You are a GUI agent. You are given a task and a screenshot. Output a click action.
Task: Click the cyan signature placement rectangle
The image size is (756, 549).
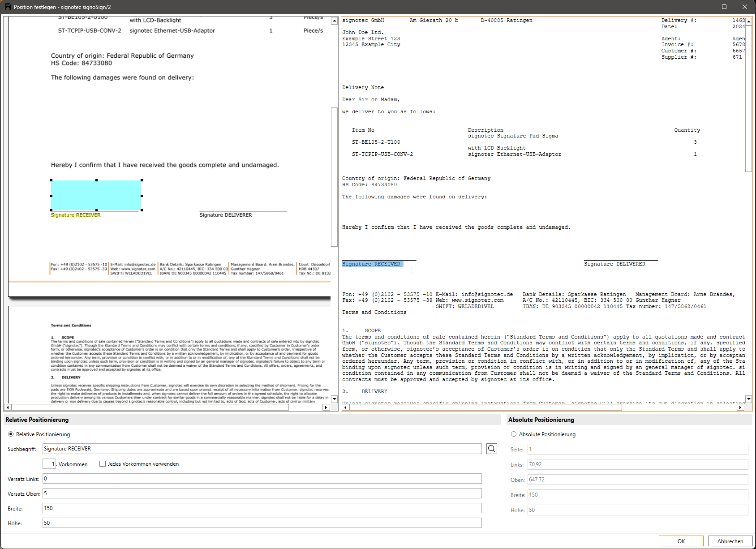tap(96, 195)
